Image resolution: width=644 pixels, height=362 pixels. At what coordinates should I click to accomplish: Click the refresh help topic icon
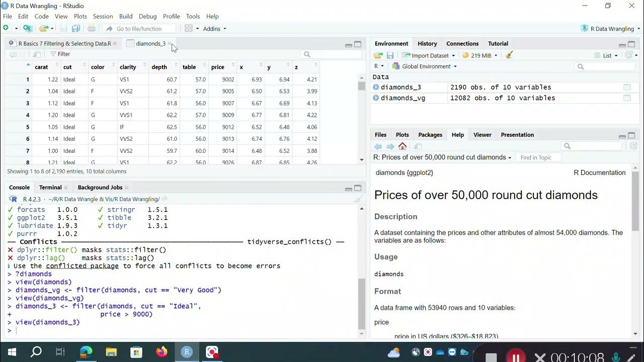(633, 146)
